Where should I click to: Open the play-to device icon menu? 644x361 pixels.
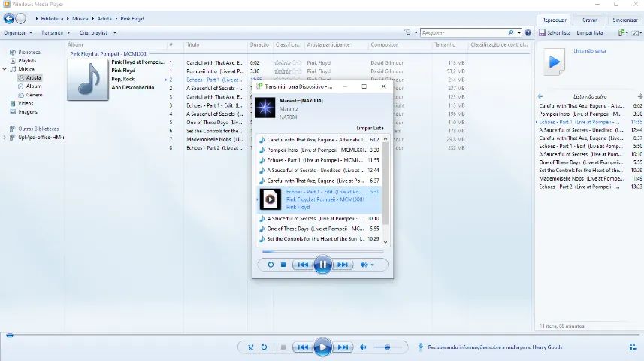coord(623,33)
